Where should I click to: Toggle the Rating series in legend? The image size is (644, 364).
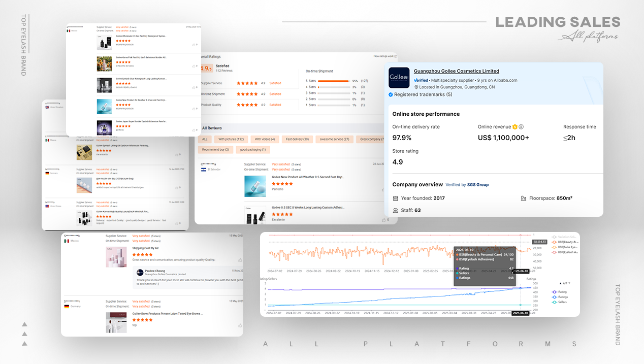tap(559, 292)
